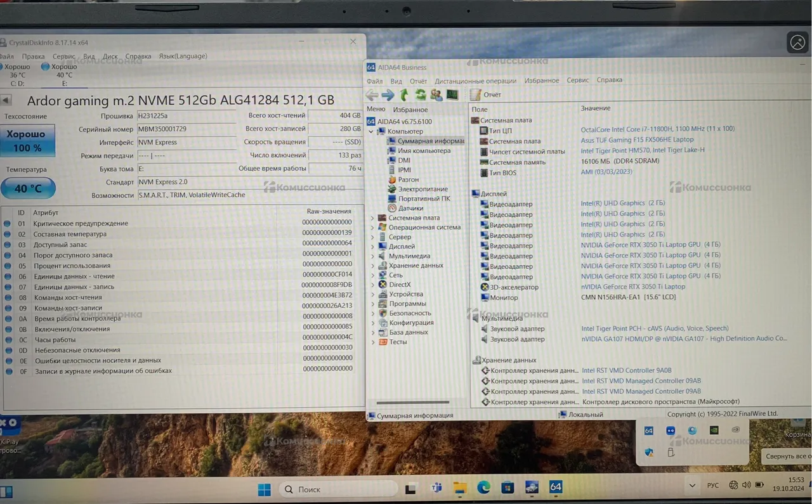Open the Справка menu in CrystalDiskInfo
The height and width of the screenshot is (504, 812).
click(138, 56)
